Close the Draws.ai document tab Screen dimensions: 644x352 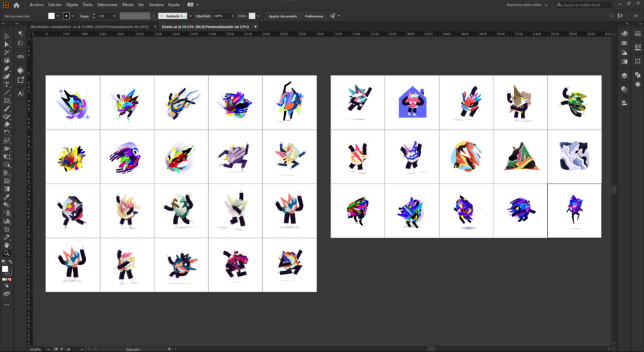256,27
